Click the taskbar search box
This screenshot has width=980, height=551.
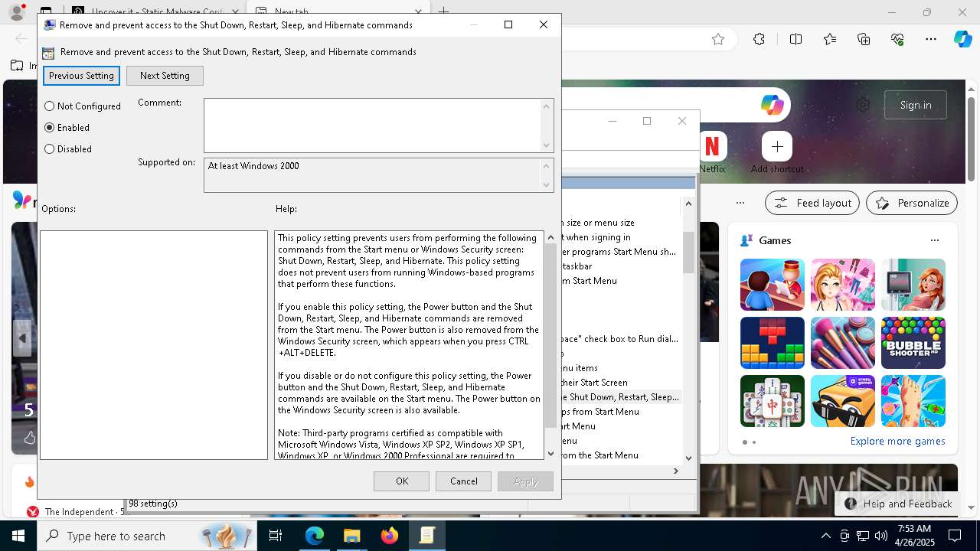click(x=148, y=536)
